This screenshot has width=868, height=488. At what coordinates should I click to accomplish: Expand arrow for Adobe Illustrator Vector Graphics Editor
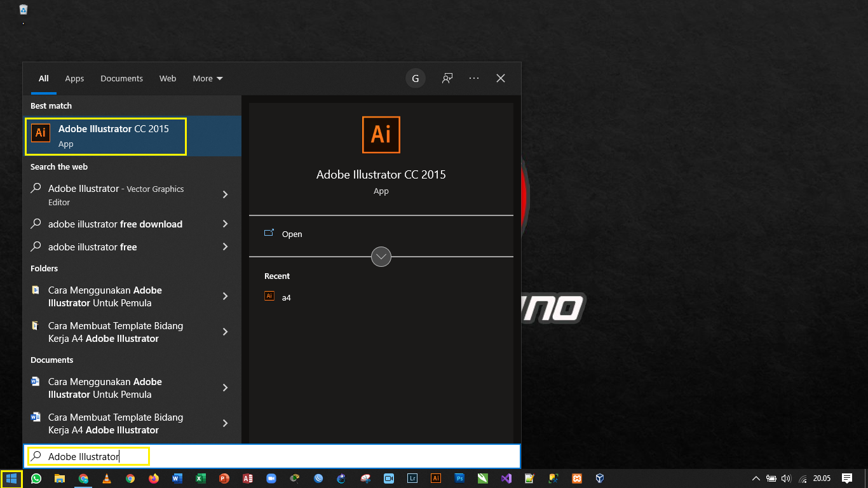click(x=225, y=194)
